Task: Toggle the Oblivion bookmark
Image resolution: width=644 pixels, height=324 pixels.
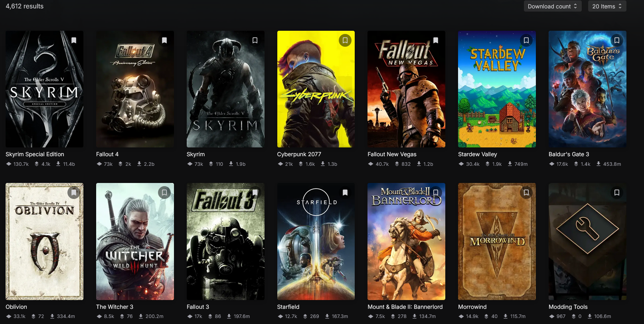Action: tap(74, 193)
